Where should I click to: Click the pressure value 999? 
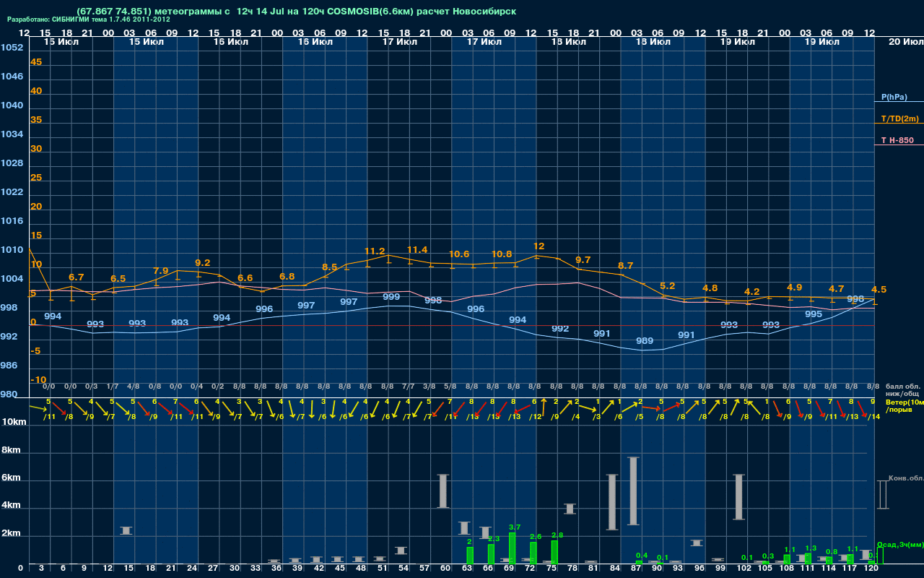pyautogui.click(x=391, y=297)
